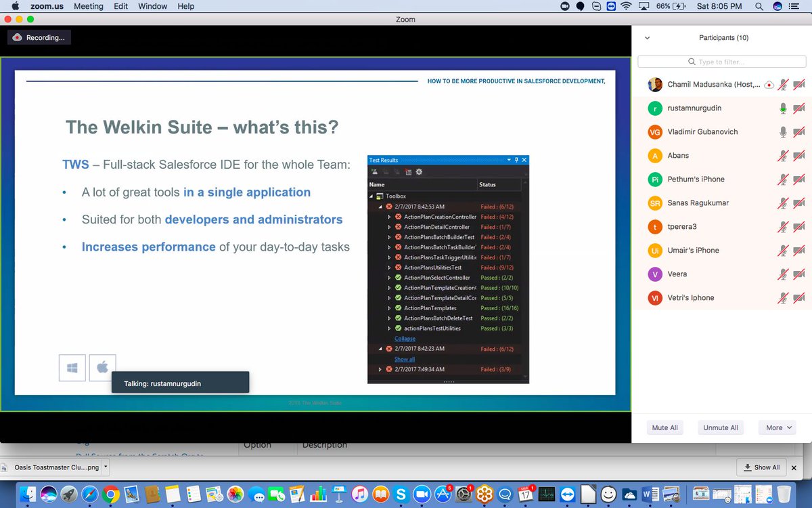
Task: Open Skype from the Dock
Action: [401, 494]
